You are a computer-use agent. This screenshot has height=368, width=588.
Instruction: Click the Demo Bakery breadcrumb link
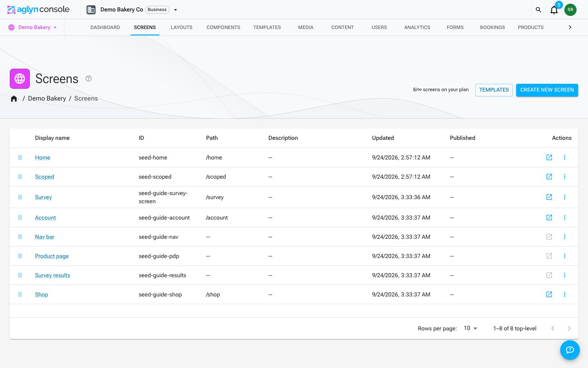47,99
